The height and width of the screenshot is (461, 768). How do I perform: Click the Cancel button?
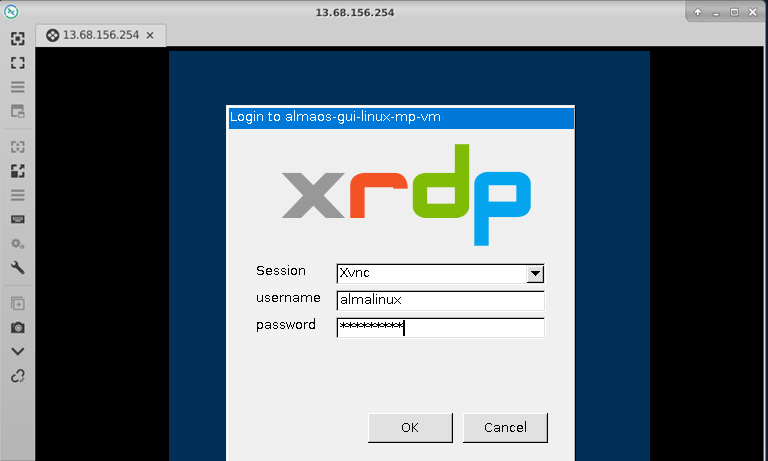tap(505, 428)
